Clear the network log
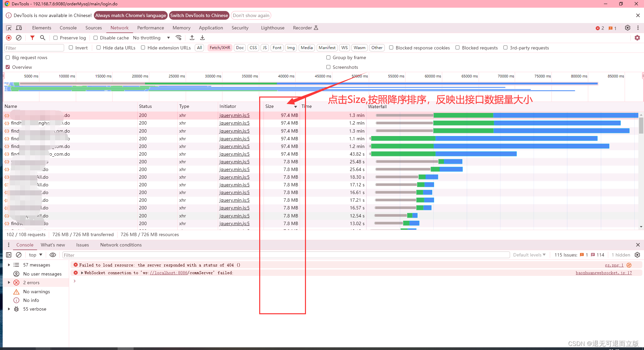This screenshot has height=350, width=644. coord(19,38)
